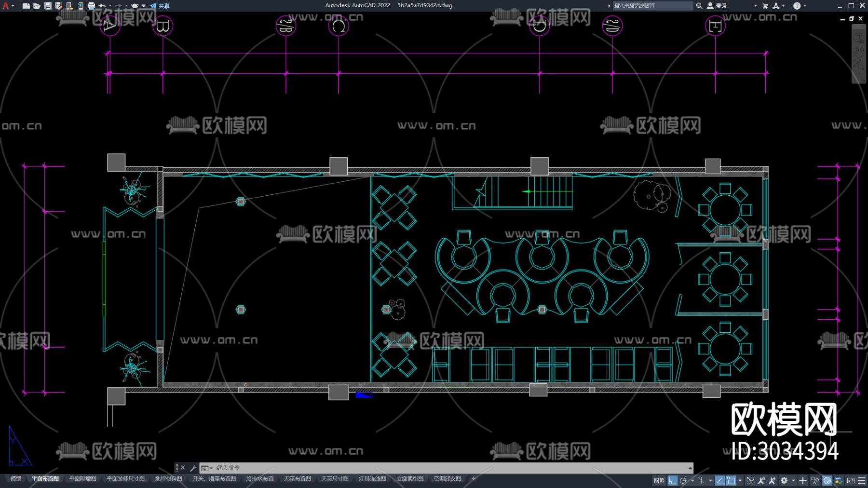
Task: Plot (print) the drawing
Action: 91,6
